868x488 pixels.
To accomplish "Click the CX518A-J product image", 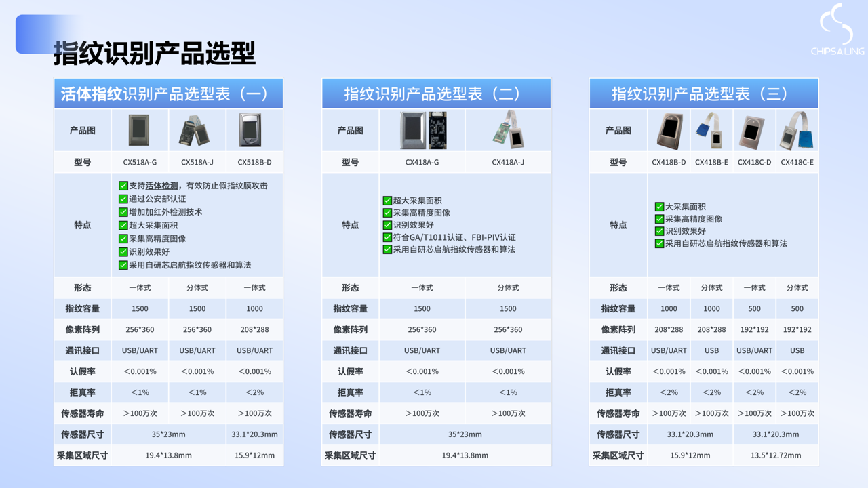I will tap(197, 130).
